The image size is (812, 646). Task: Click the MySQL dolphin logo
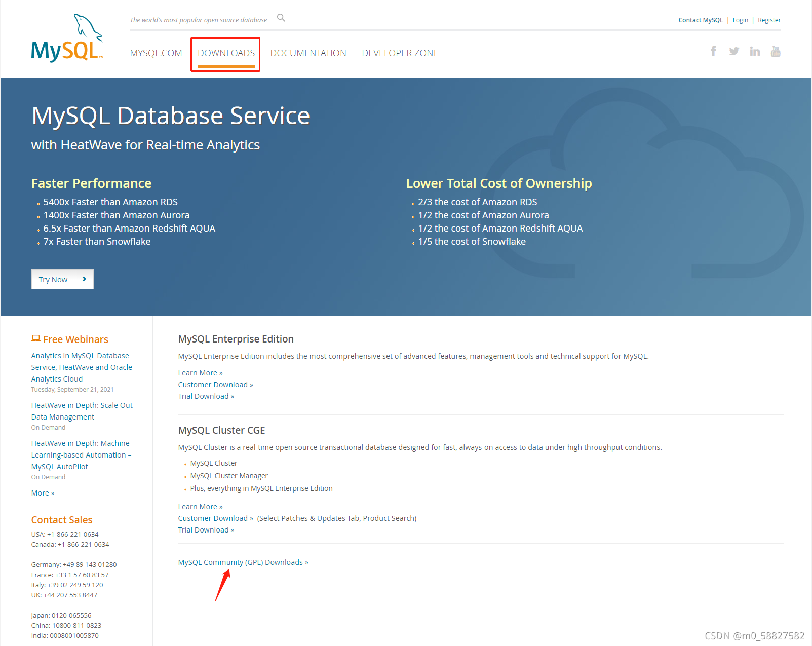pyautogui.click(x=67, y=38)
